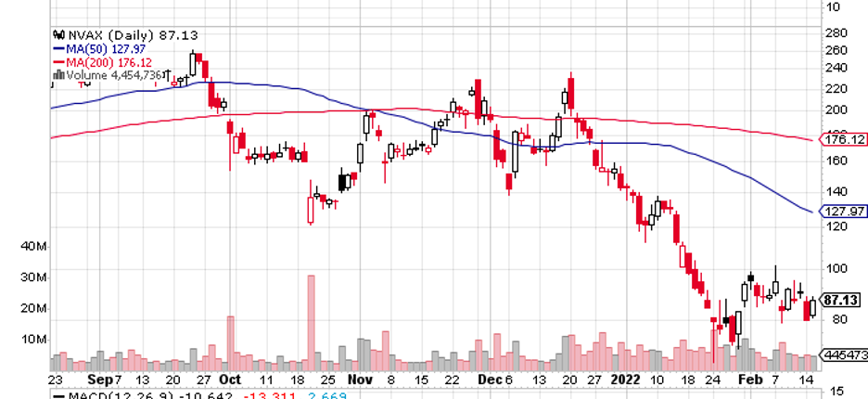Click the 127.97 price tag on right axis

(842, 212)
